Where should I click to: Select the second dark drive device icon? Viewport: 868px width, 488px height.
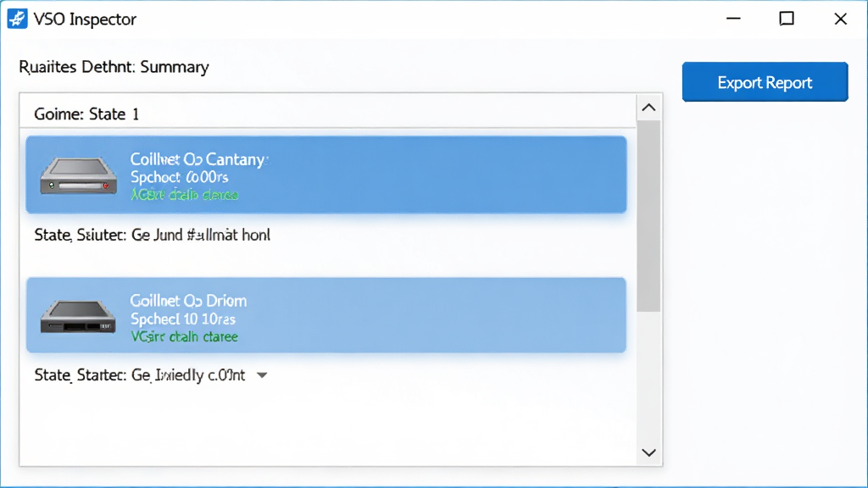pyautogui.click(x=78, y=317)
